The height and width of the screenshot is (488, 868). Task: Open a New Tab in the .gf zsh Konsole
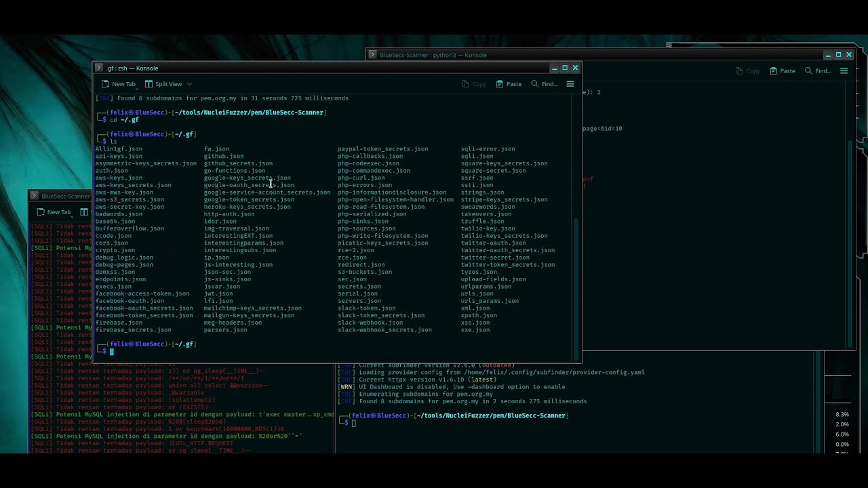(x=119, y=84)
